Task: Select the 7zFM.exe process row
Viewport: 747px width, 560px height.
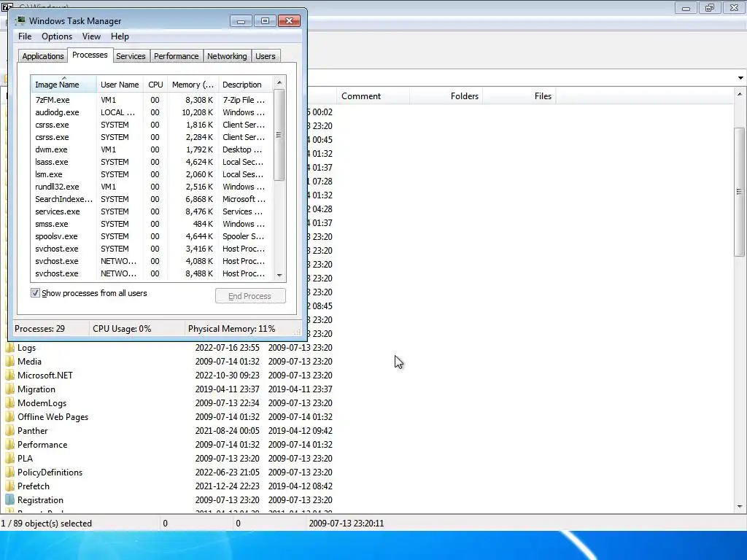Action: coord(152,100)
